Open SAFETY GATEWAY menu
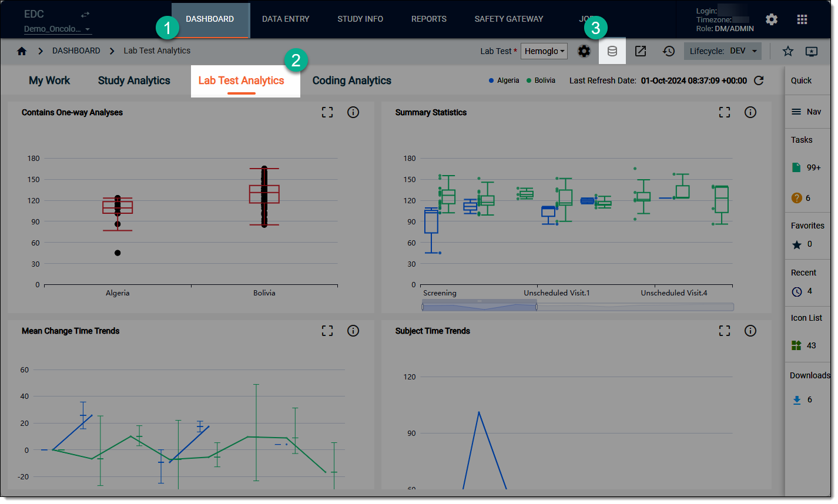Viewport: 838px width, 504px height. 509,19
